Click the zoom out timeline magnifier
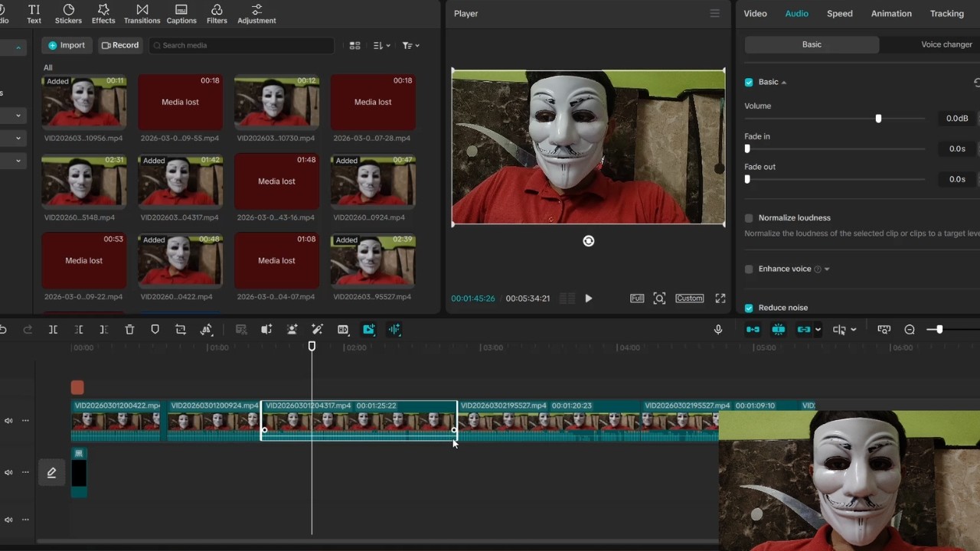Image resolution: width=980 pixels, height=551 pixels. click(x=910, y=330)
